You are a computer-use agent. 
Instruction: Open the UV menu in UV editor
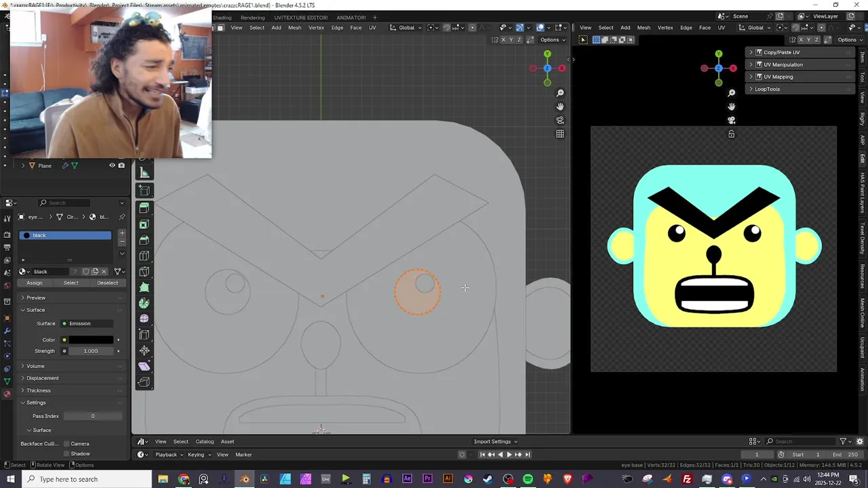(721, 28)
